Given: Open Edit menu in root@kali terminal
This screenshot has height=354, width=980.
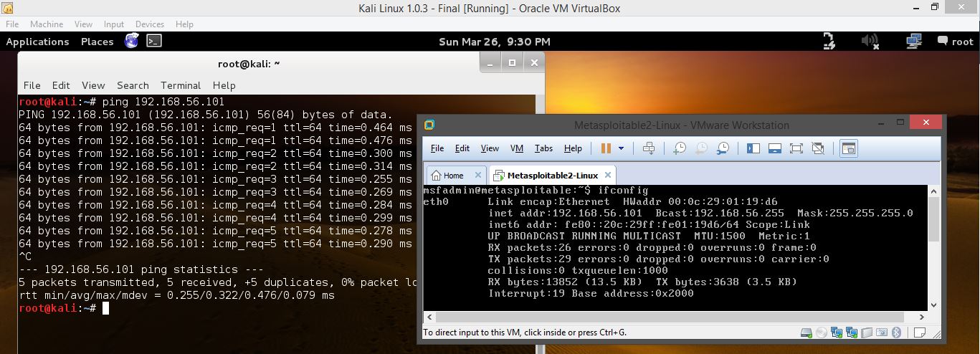Looking at the screenshot, I should tap(61, 85).
